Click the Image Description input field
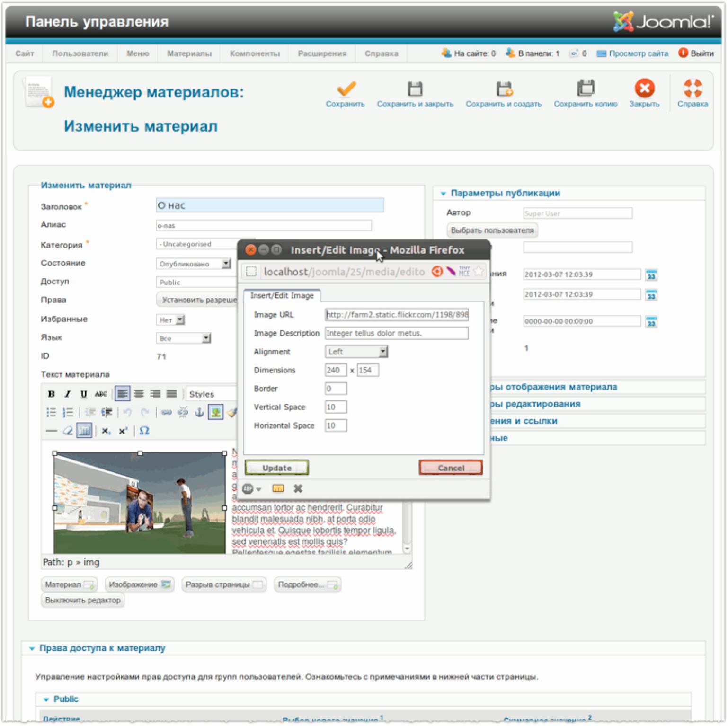The image size is (728, 726). (x=396, y=333)
